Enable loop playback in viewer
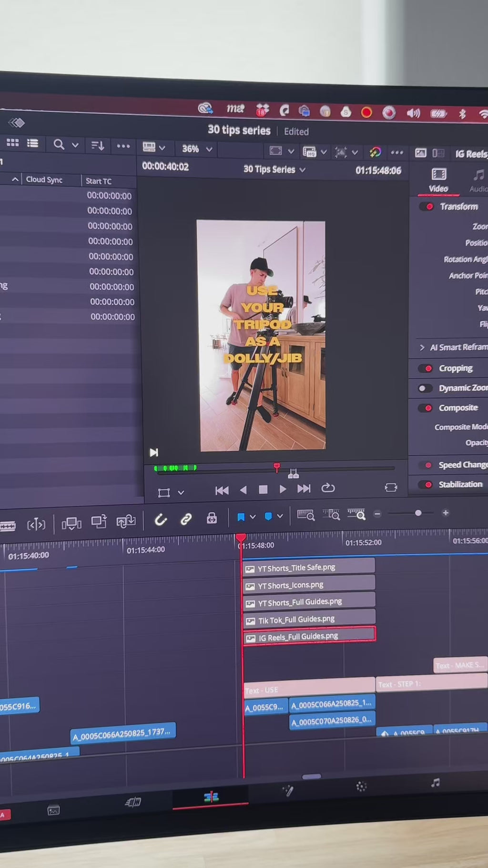This screenshot has width=488, height=868. click(328, 488)
